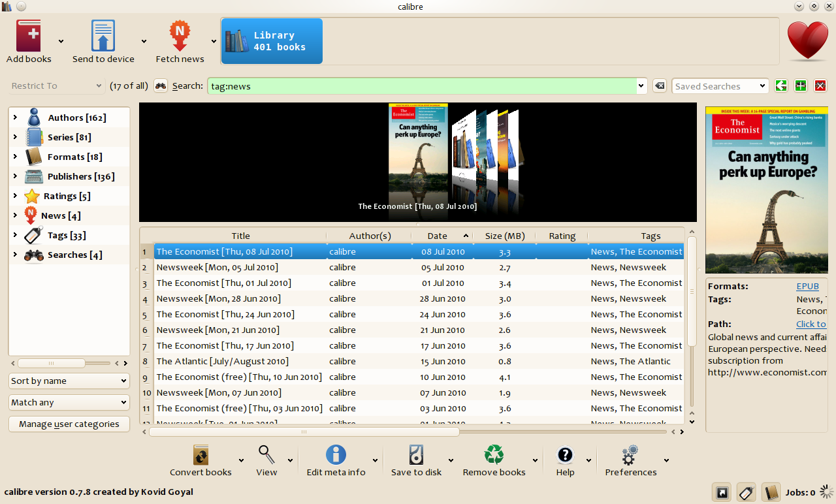The height and width of the screenshot is (504, 836).
Task: Toggle the tag browser status bar button
Action: [x=747, y=493]
